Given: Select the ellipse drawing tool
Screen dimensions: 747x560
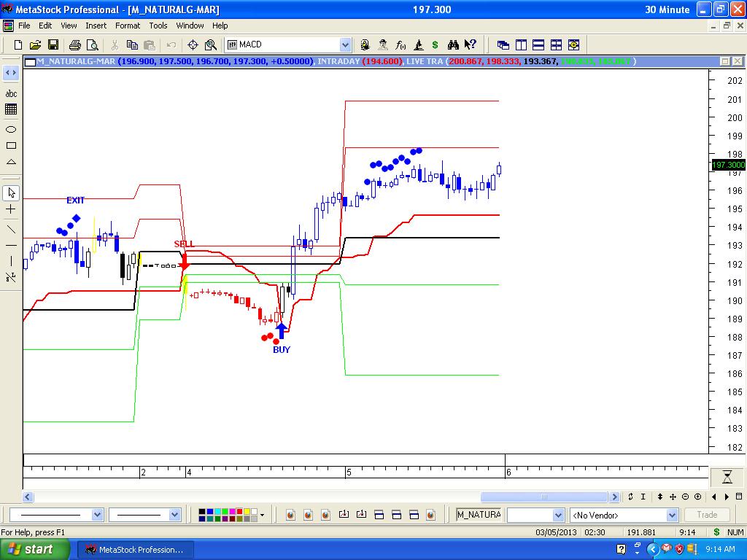Looking at the screenshot, I should point(11,128).
